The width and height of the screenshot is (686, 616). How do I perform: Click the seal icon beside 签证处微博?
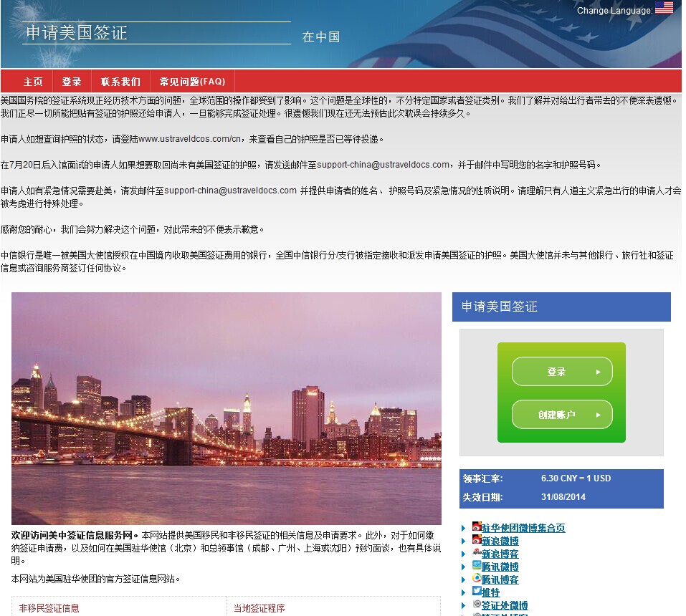(477, 605)
